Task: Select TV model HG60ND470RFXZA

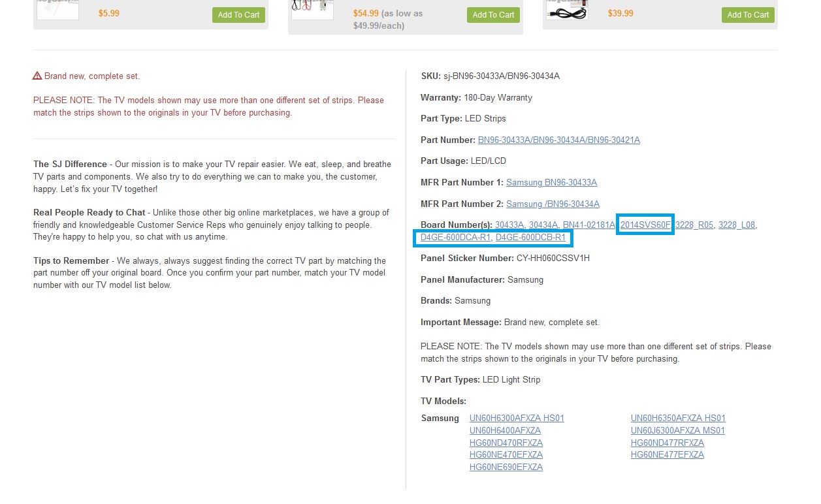Action: pos(506,443)
